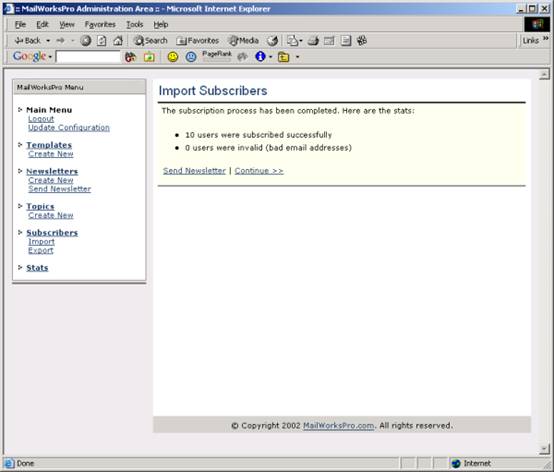Open the Google logo dropdown arrow

click(x=50, y=57)
